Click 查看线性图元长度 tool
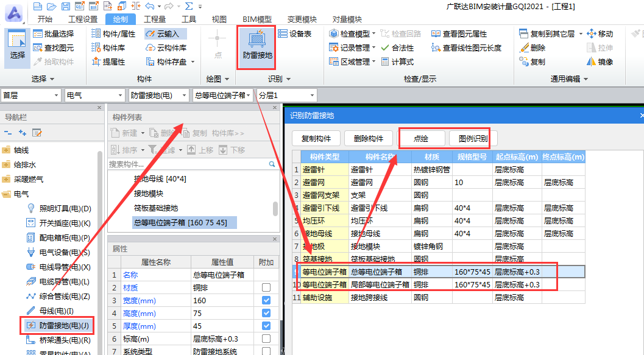 click(x=467, y=47)
